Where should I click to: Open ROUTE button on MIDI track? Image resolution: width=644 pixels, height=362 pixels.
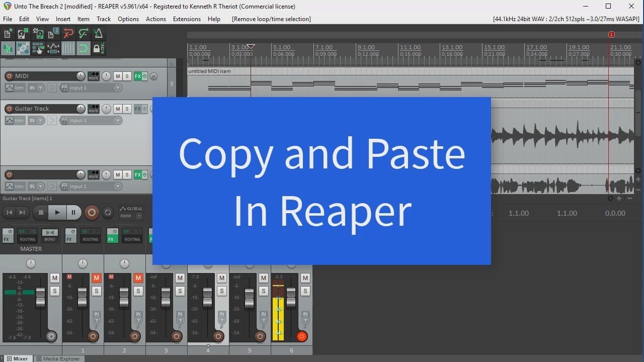click(x=94, y=76)
